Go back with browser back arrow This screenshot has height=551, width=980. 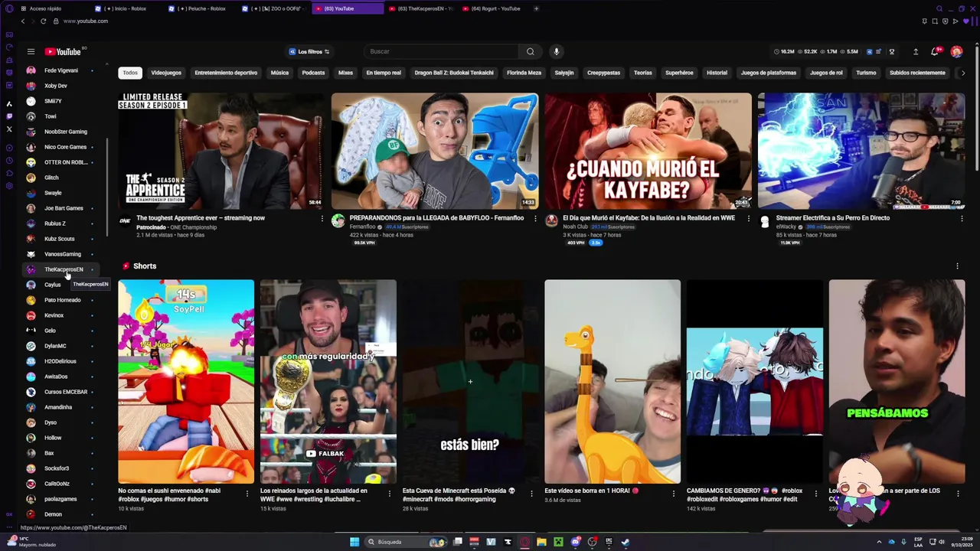(x=22, y=21)
